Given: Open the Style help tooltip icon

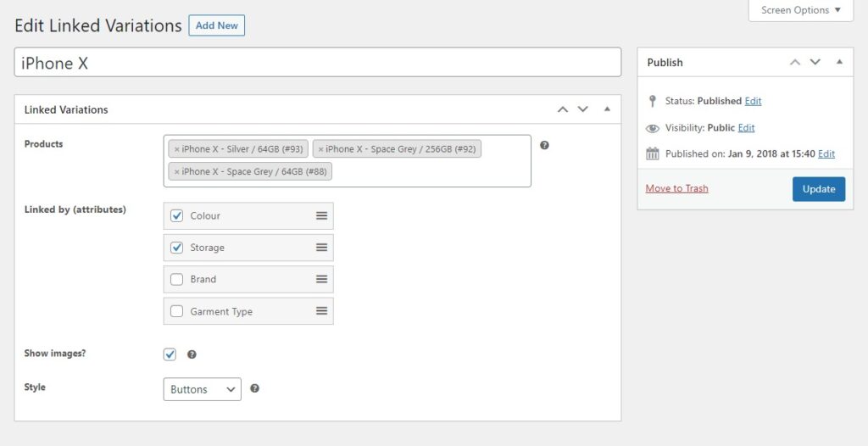Looking at the screenshot, I should click(254, 388).
